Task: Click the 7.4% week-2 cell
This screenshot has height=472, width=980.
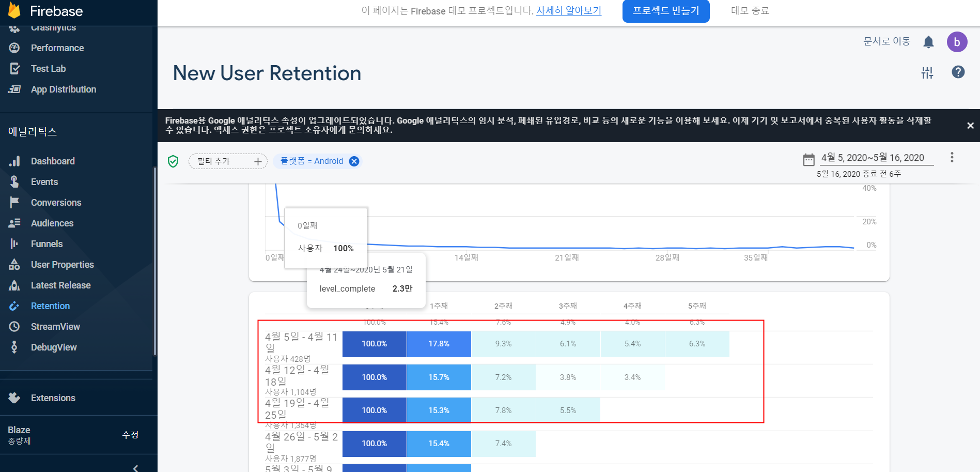Action: coord(504,444)
